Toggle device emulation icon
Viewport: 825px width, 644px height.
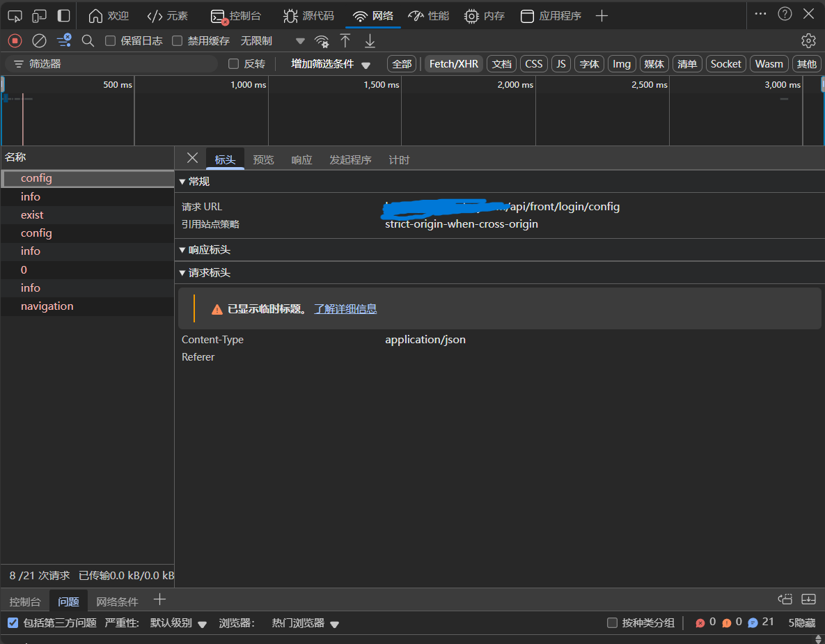[39, 16]
